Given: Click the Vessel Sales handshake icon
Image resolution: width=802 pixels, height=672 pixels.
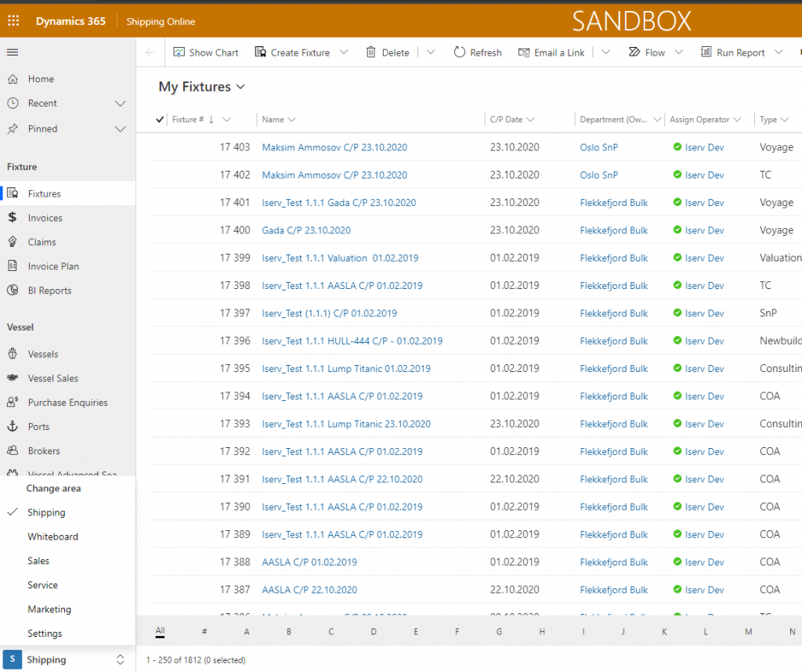Looking at the screenshot, I should (x=13, y=378).
